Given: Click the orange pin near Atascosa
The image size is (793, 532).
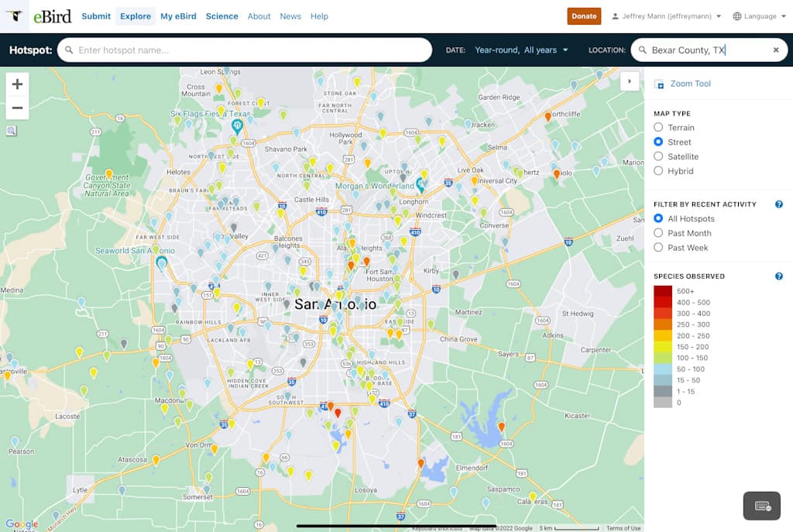Looking at the screenshot, I should click(156, 460).
